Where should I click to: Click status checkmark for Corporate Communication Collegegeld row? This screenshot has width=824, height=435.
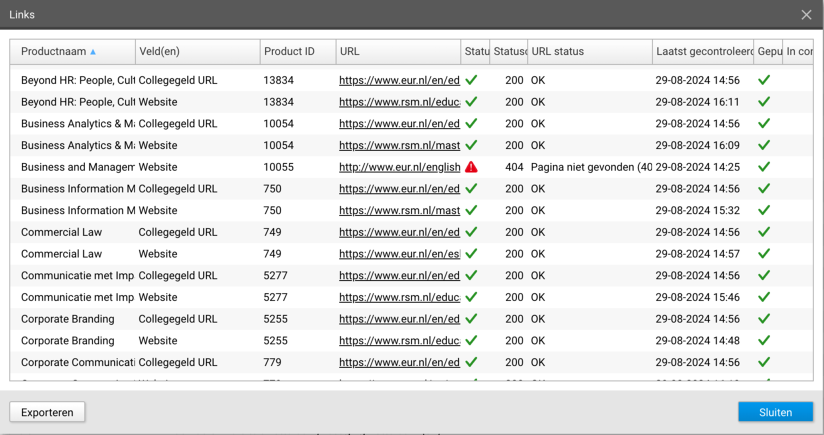pos(471,362)
